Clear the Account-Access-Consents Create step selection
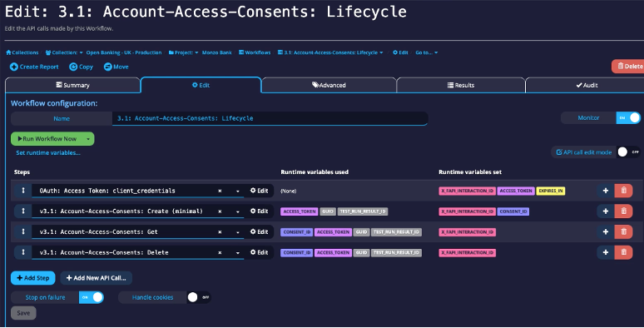The height and width of the screenshot is (328, 644). click(x=220, y=211)
